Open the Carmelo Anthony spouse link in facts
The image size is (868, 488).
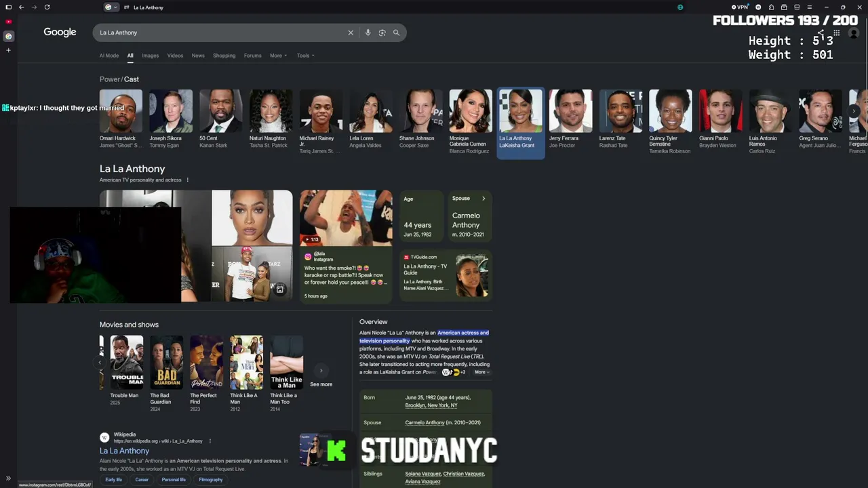click(425, 423)
